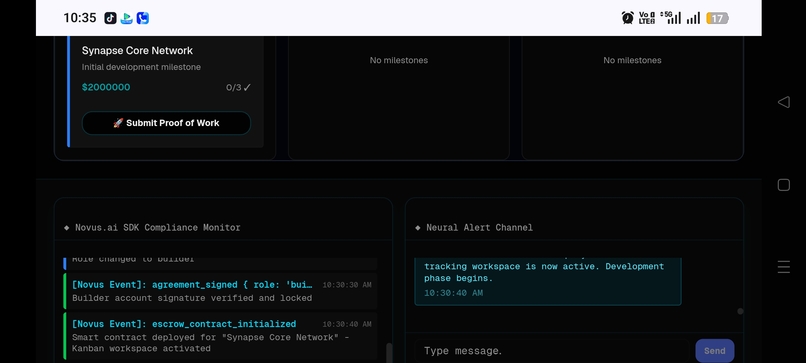Click the right column No milestones text

pyautogui.click(x=632, y=60)
